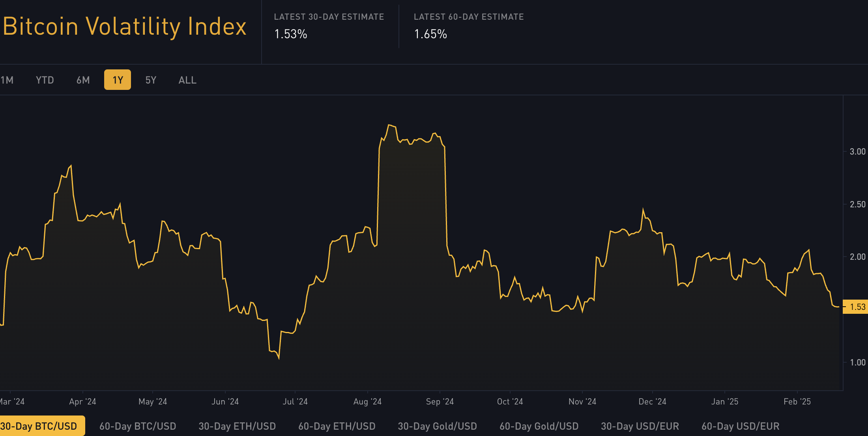
Task: Click the 3.00 y-axis label
Action: click(x=858, y=151)
